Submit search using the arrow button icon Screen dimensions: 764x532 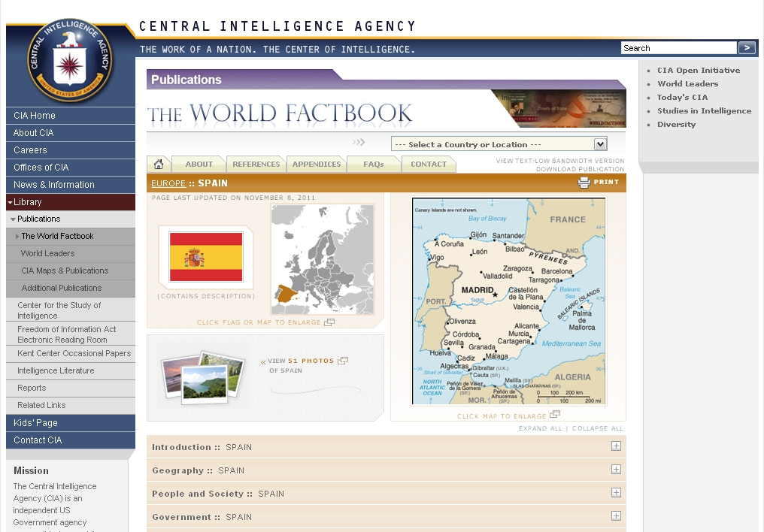click(x=747, y=47)
